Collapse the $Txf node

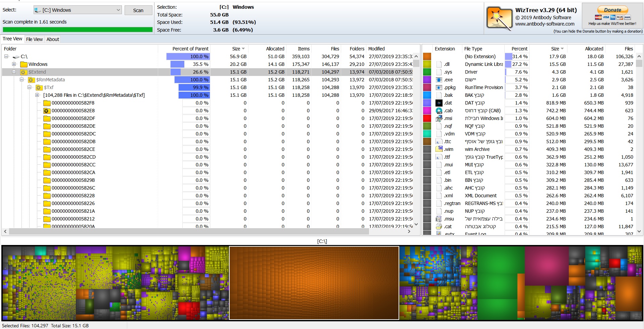29,87
